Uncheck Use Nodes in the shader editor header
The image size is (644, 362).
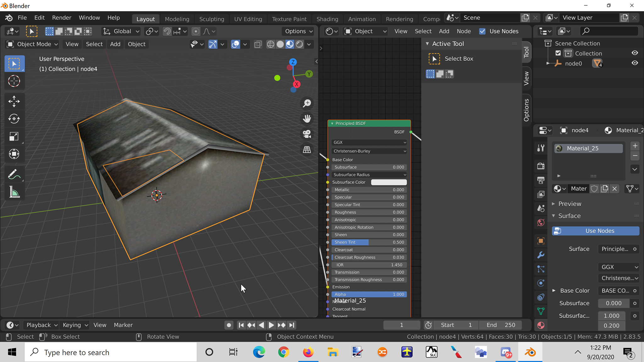[483, 31]
